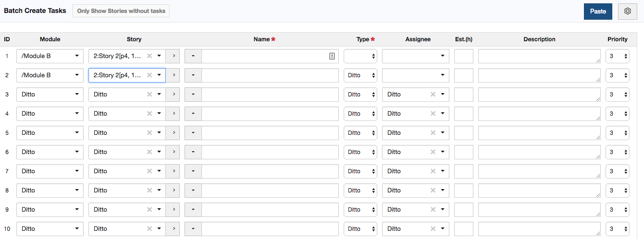Screen dimensions: 644x239
Task: Click the contact icon in the row 1 name field
Action: [x=332, y=56]
